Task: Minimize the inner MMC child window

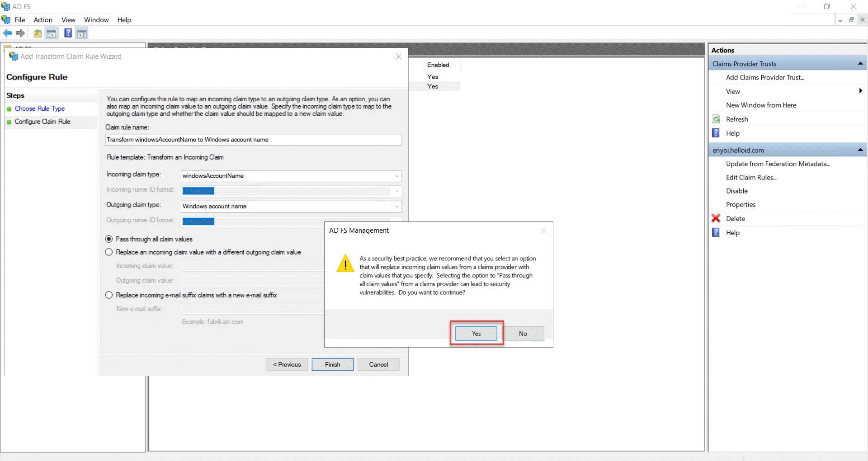Action: pyautogui.click(x=840, y=20)
